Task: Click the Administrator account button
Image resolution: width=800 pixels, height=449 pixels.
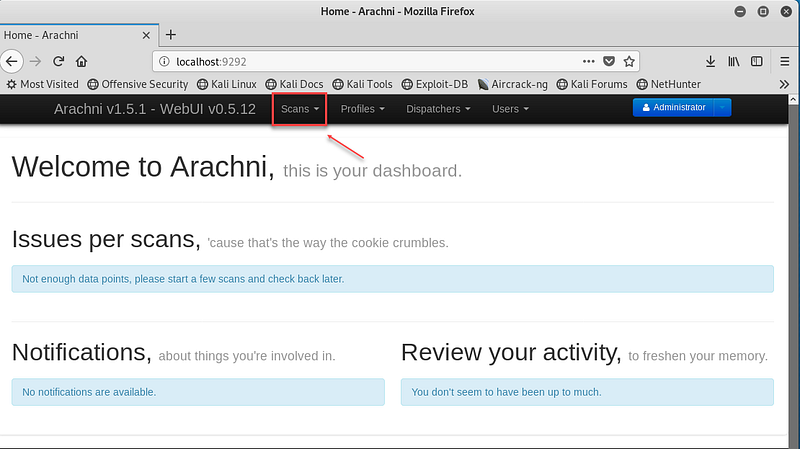Action: (x=673, y=108)
